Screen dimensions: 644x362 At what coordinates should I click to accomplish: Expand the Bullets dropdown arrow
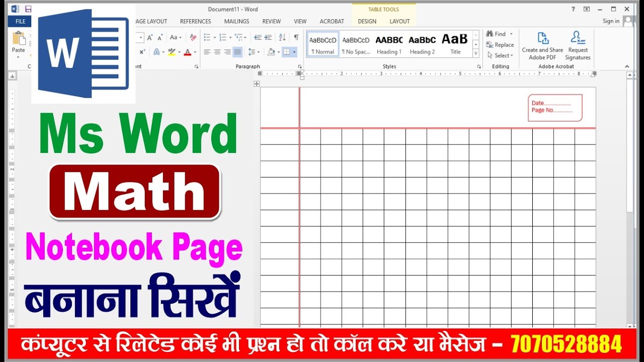214,38
